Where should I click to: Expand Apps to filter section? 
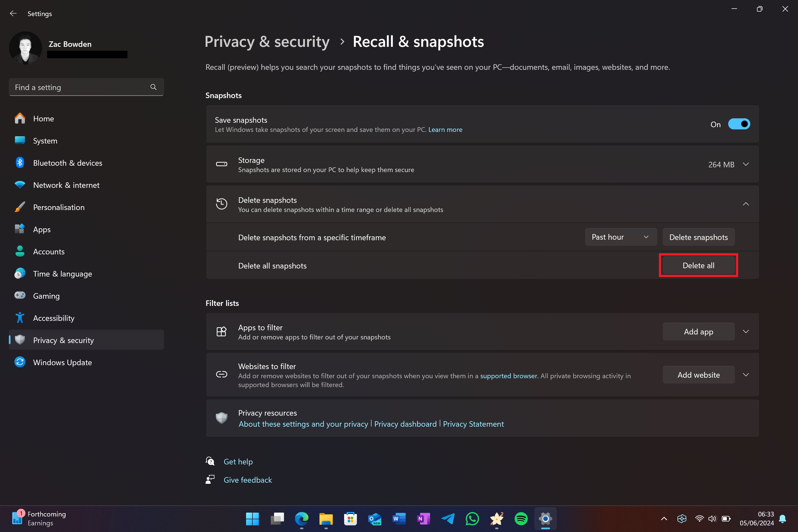pyautogui.click(x=746, y=331)
